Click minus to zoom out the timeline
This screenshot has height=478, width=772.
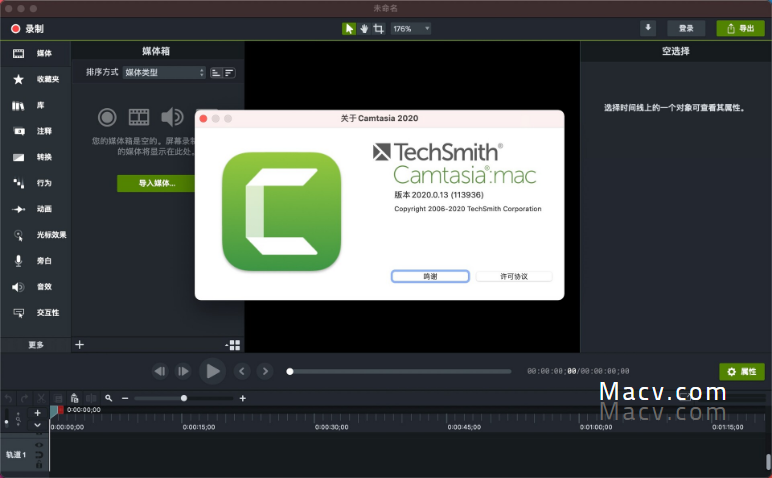click(x=125, y=398)
